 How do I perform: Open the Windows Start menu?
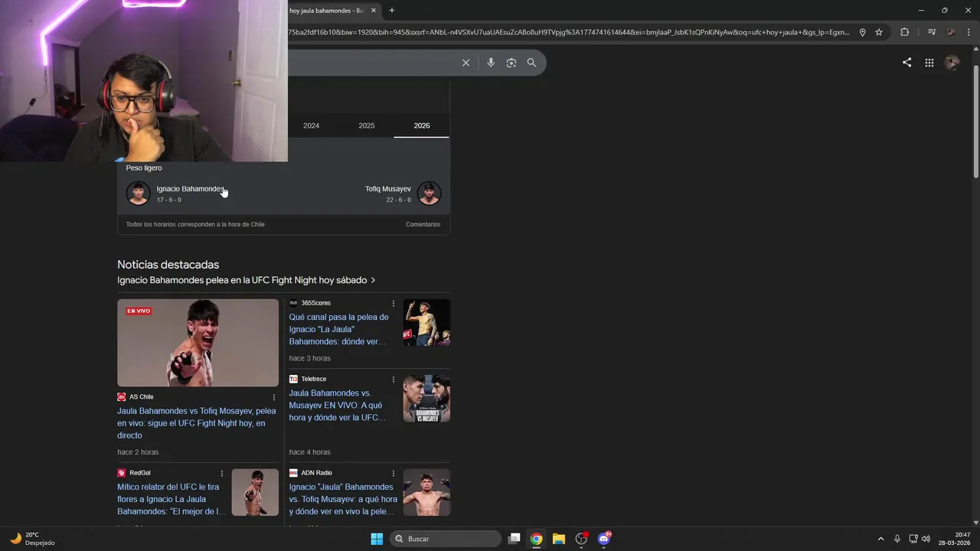pos(377,539)
